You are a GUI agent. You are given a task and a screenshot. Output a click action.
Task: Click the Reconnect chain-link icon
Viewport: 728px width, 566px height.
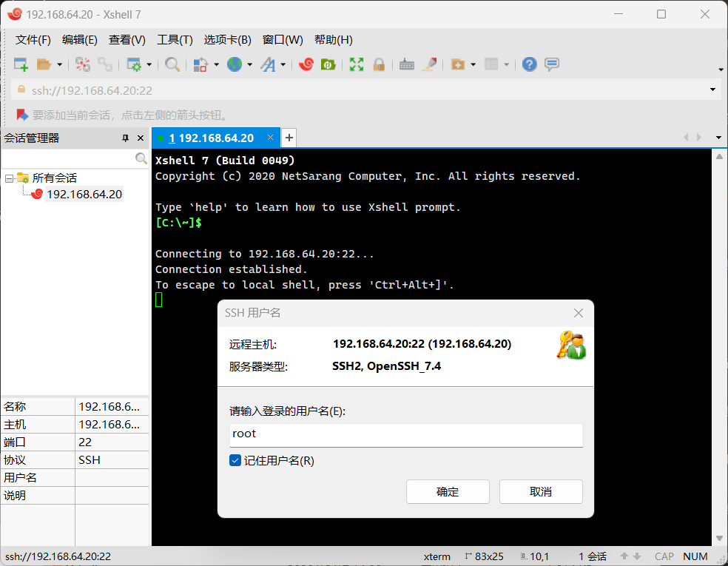[105, 64]
